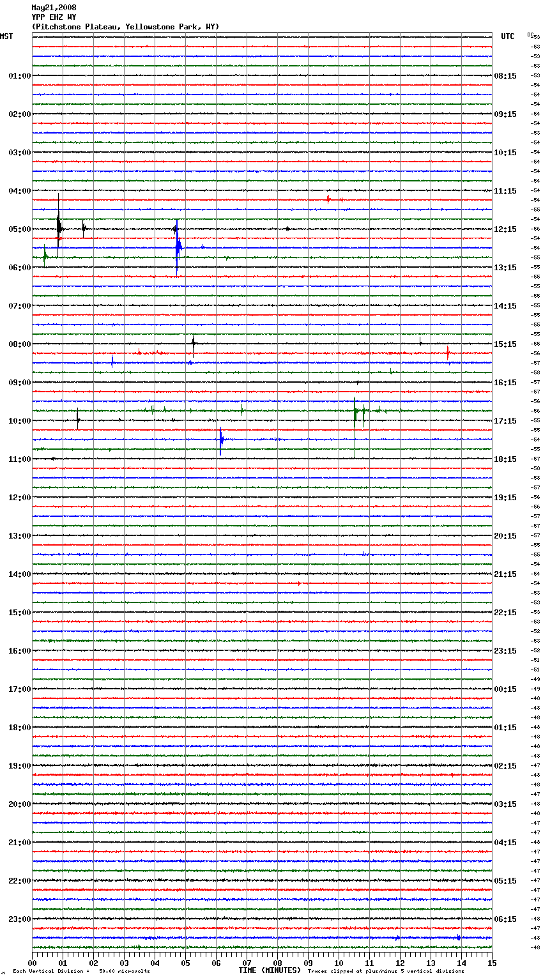Select the 14:00 MST row label
Viewport: 543px width, 980px height.
tap(19, 574)
